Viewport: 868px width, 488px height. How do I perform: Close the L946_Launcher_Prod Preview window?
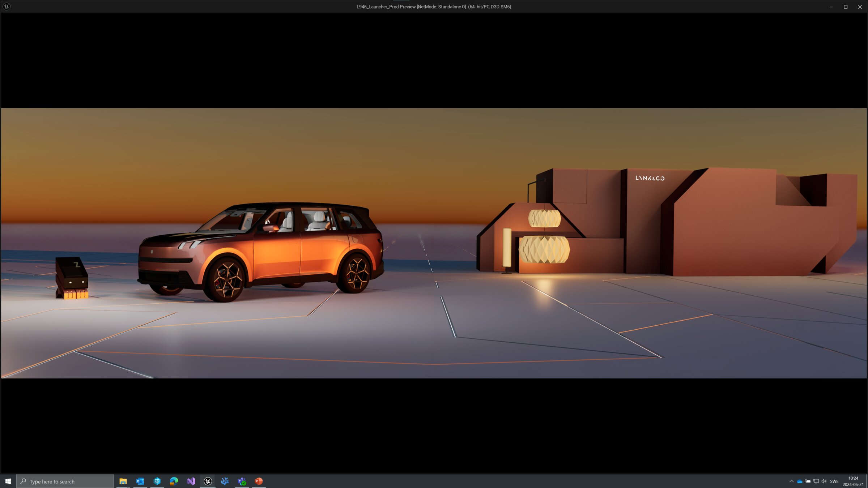tap(860, 7)
